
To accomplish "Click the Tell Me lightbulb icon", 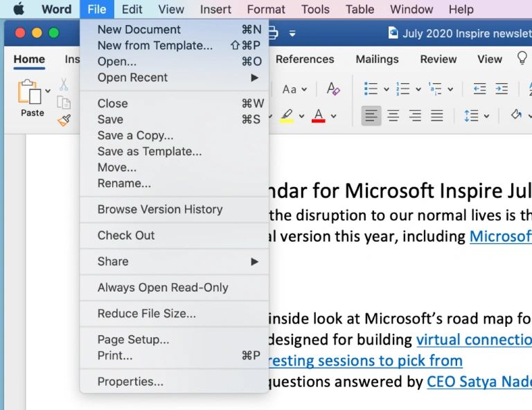I will click(x=522, y=59).
